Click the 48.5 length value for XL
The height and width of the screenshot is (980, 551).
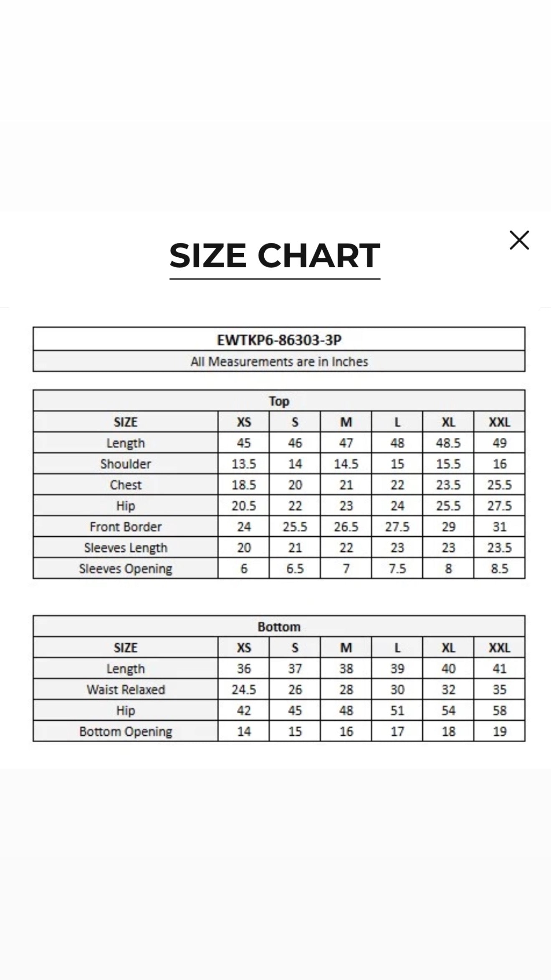coord(448,443)
